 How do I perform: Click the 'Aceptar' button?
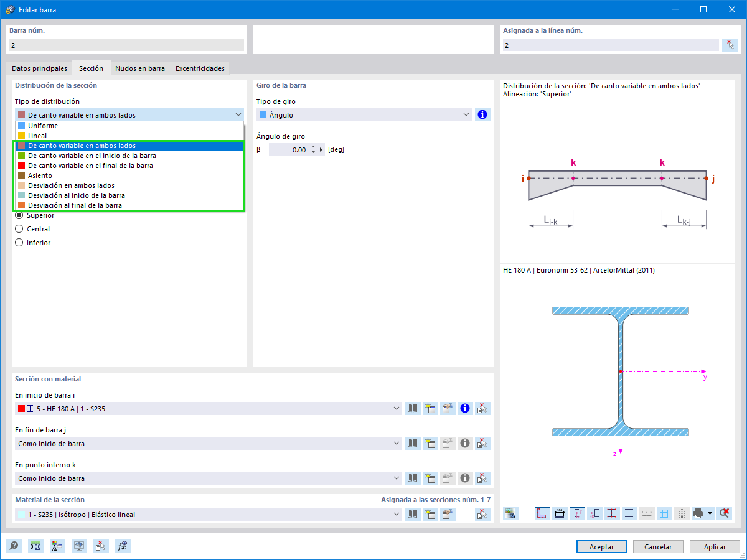pyautogui.click(x=601, y=547)
